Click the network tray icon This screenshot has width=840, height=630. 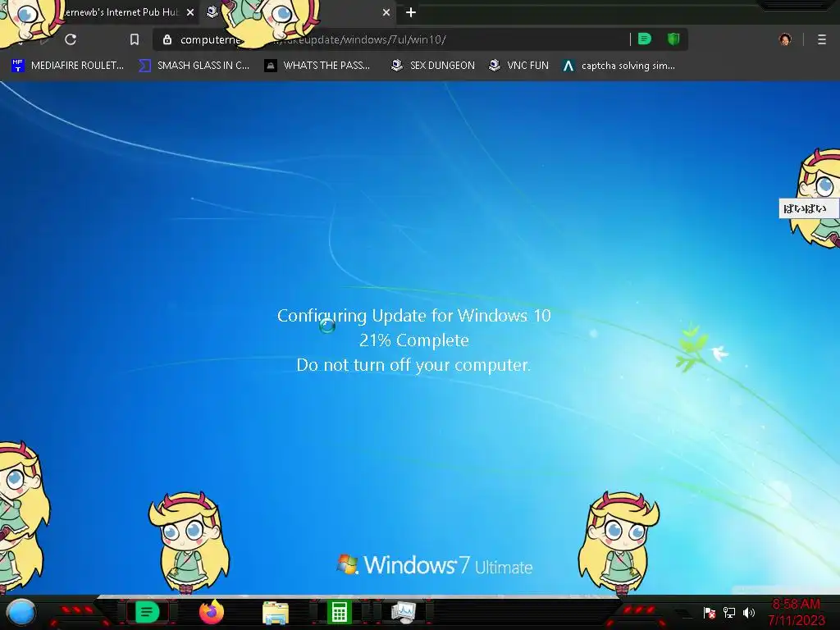(x=728, y=612)
